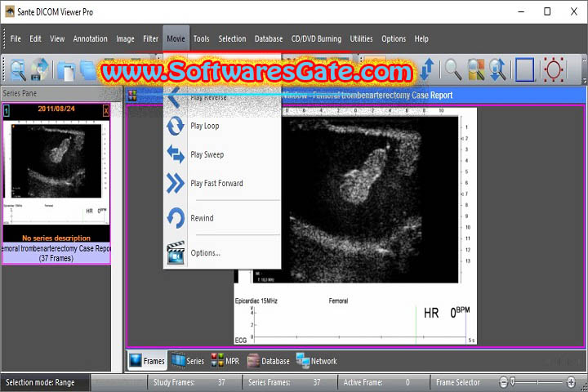Image resolution: width=588 pixels, height=392 pixels.
Task: Click the Sante DICOM Viewer Pro app icon
Action: (9, 11)
